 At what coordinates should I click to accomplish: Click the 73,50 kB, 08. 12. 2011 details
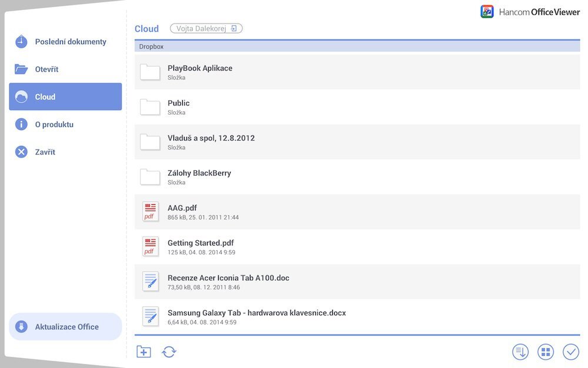(203, 287)
